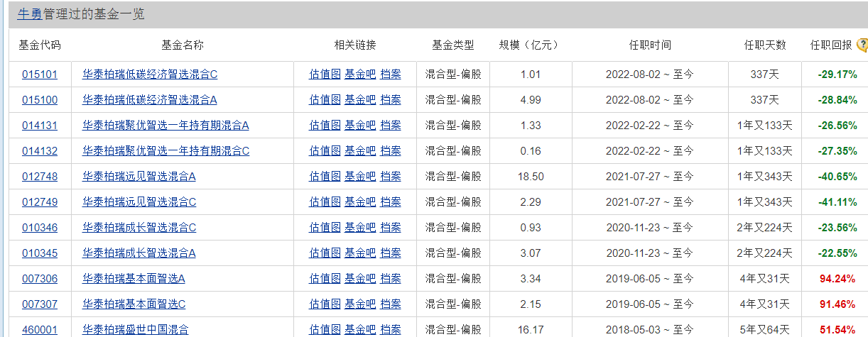Click the 任职回报 column header
The width and height of the screenshot is (868, 337).
[831, 45]
